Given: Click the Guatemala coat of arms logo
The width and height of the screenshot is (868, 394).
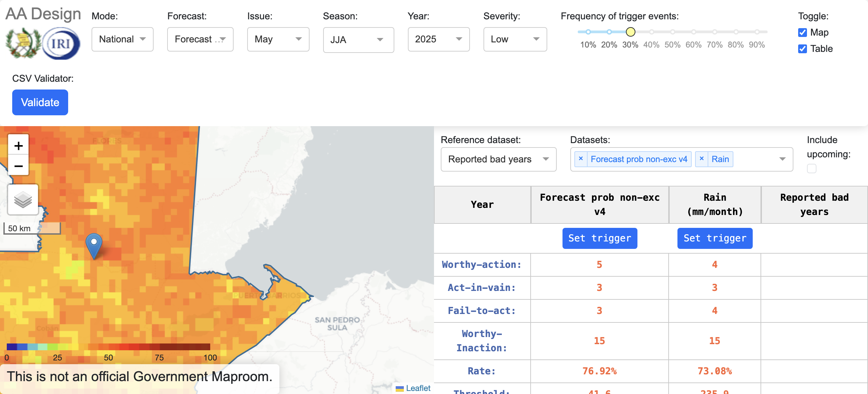Looking at the screenshot, I should click(x=23, y=43).
